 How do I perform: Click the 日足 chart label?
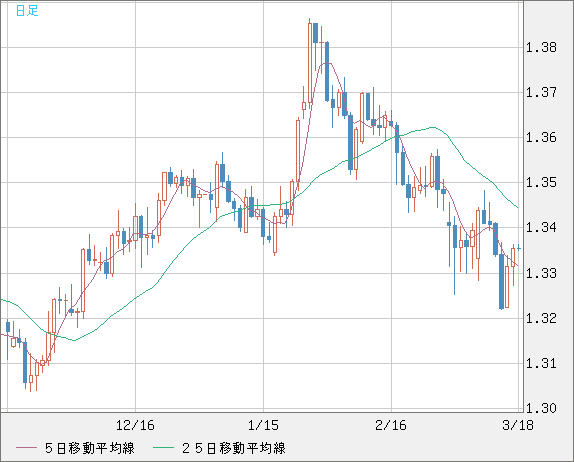point(27,11)
